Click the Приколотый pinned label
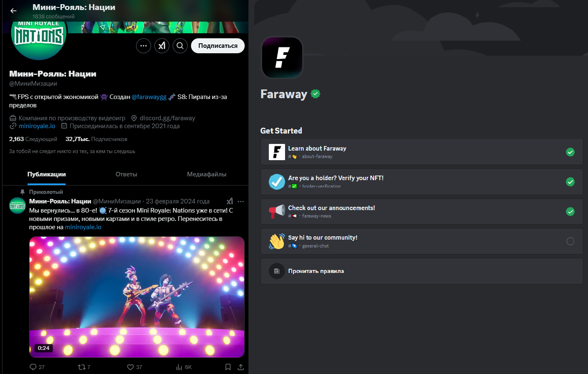Viewport: 588px width, 374px height. coord(46,192)
